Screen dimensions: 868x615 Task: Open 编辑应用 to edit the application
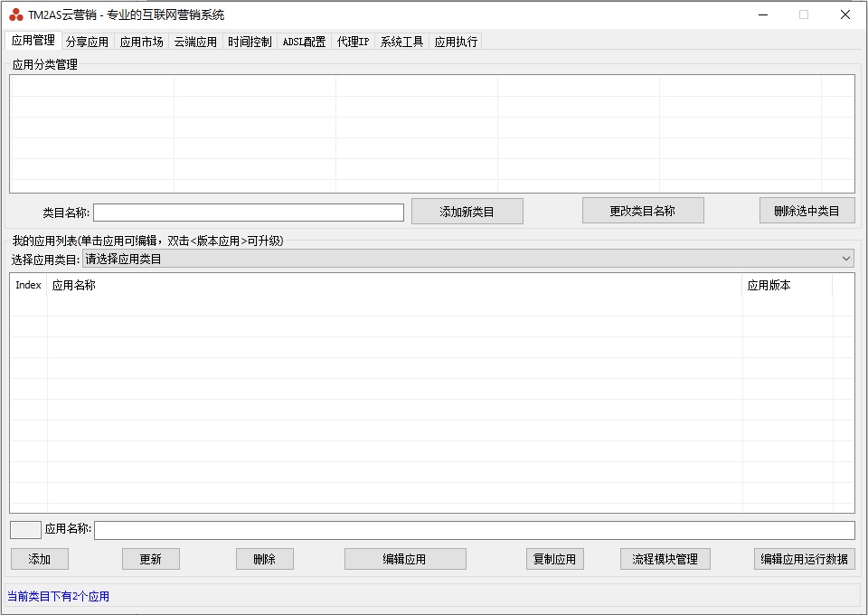click(405, 559)
